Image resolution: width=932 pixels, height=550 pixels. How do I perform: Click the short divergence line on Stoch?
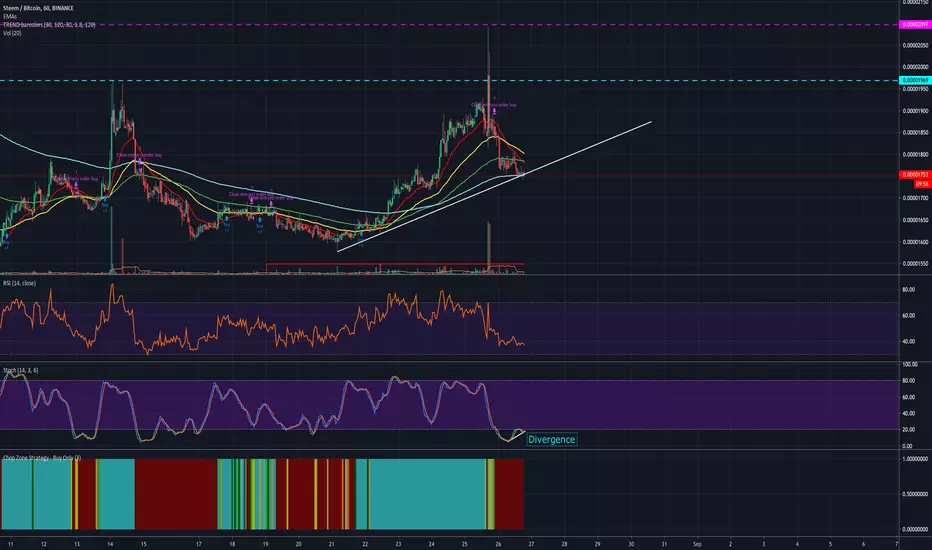(x=517, y=436)
